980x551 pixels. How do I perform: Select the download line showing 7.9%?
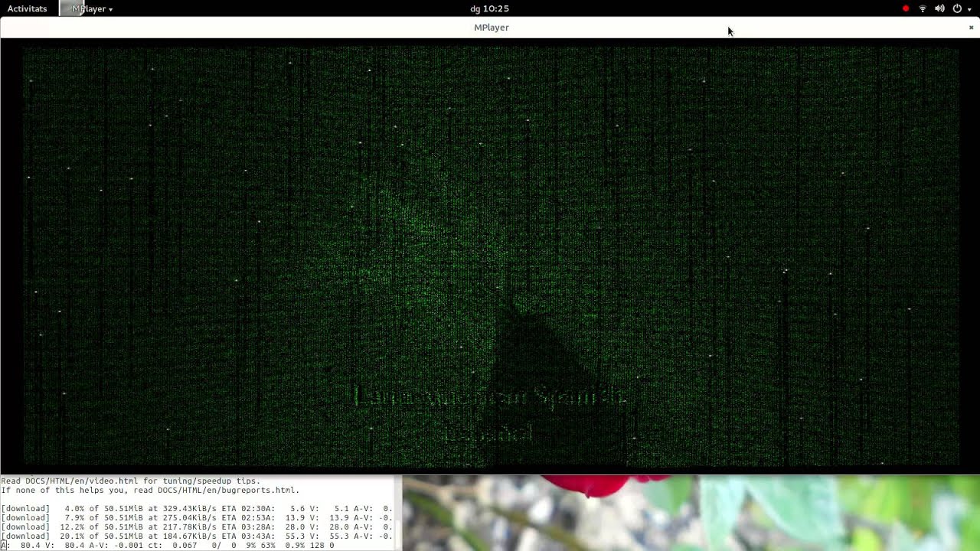click(x=198, y=517)
